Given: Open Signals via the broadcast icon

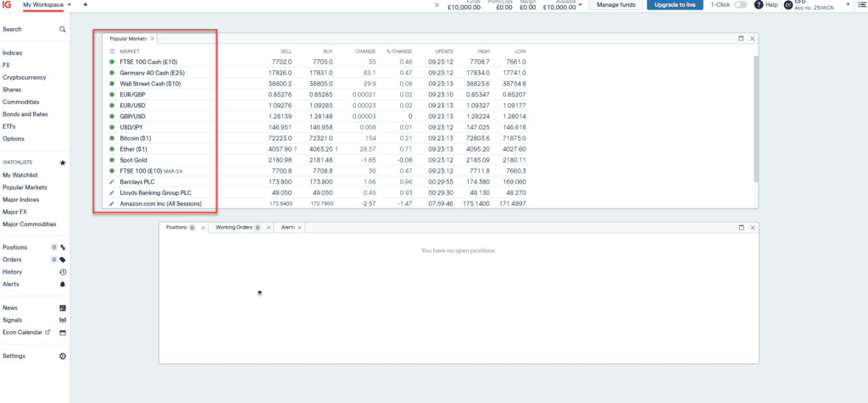Looking at the screenshot, I should click(x=63, y=320).
